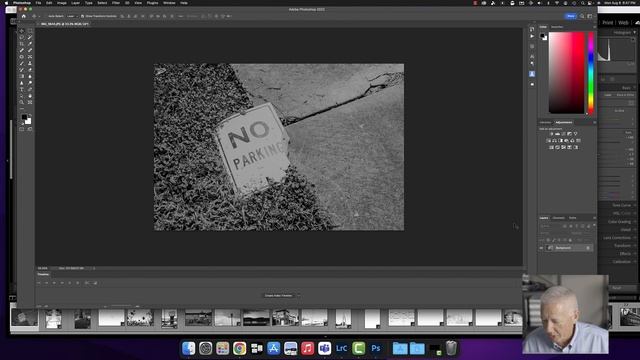Change the screen mode icon in toolbar

click(x=30, y=129)
